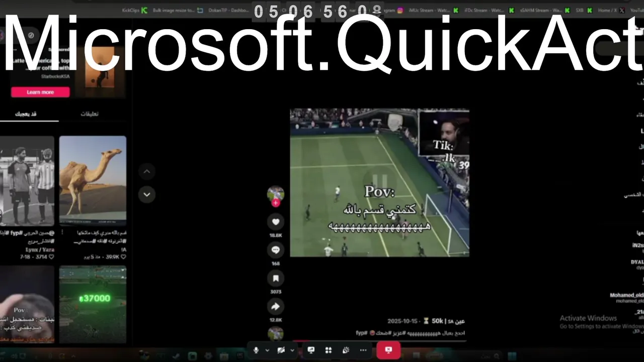This screenshot has width=644, height=362.
Task: Click the share screen icon in the toolbar
Action: [311, 350]
